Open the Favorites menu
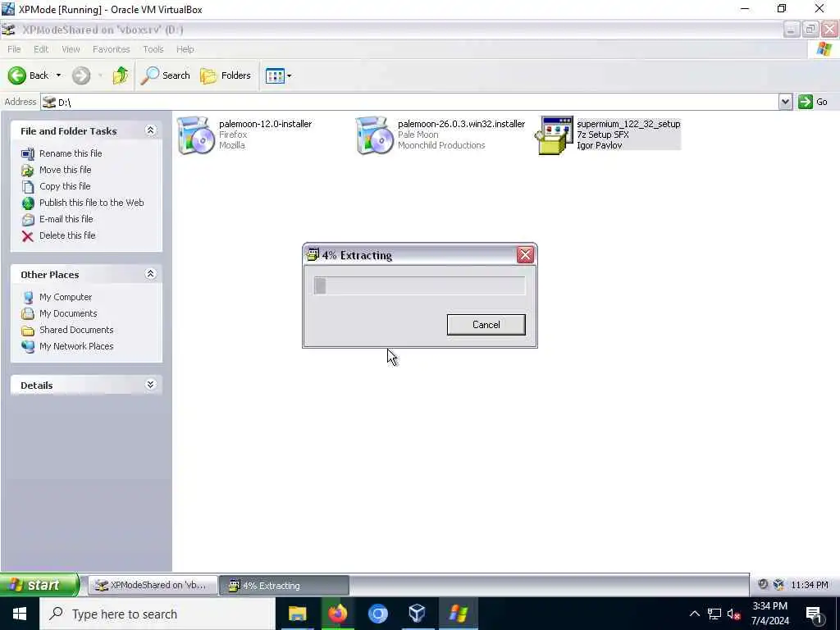The image size is (840, 630). tap(111, 49)
